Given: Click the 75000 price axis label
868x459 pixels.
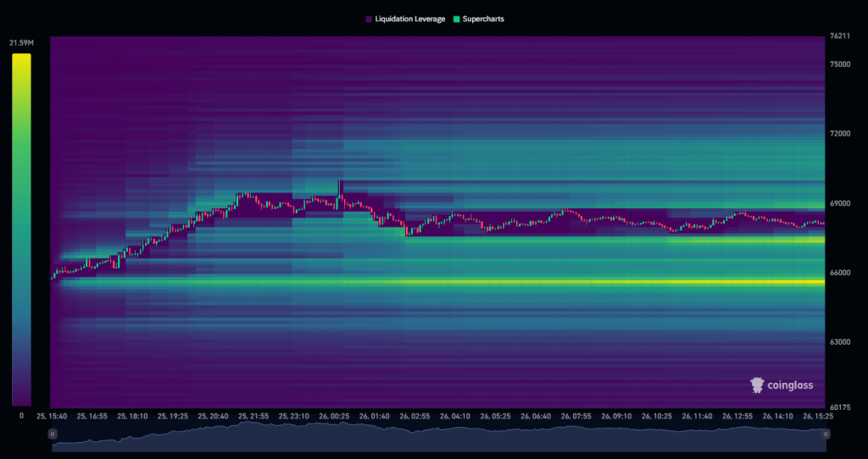Looking at the screenshot, I should tap(839, 64).
